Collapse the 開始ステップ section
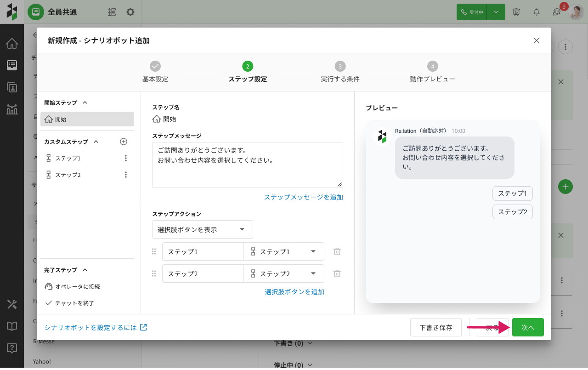 pyautogui.click(x=85, y=102)
